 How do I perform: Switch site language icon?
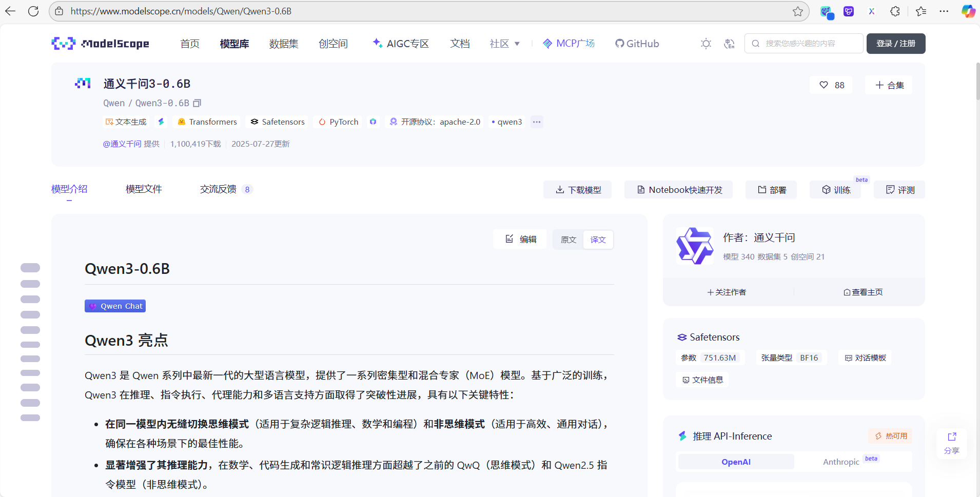coord(729,44)
